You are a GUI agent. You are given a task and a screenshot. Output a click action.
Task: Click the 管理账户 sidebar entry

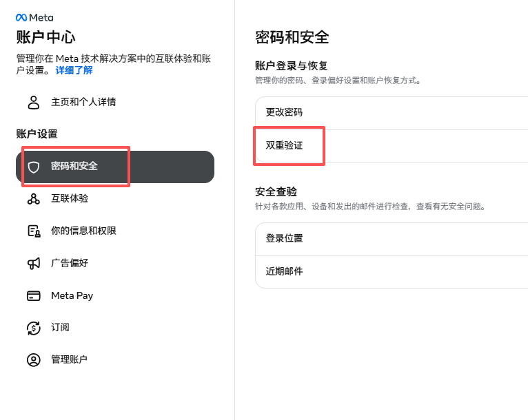pos(115,360)
